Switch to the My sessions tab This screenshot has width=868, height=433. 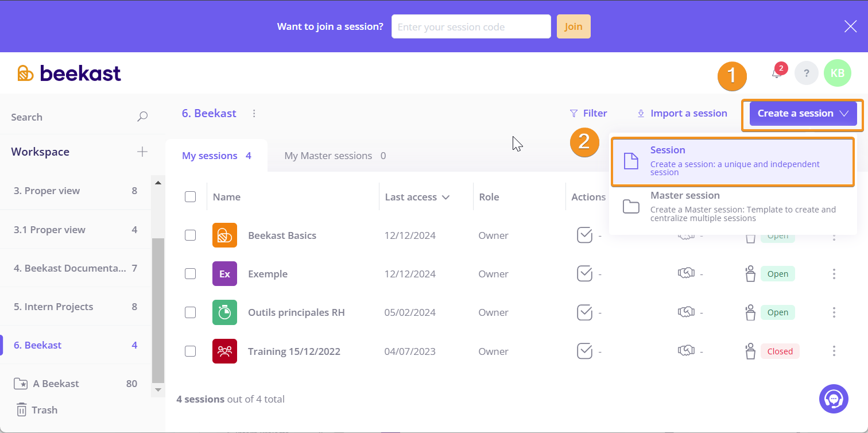tap(216, 156)
